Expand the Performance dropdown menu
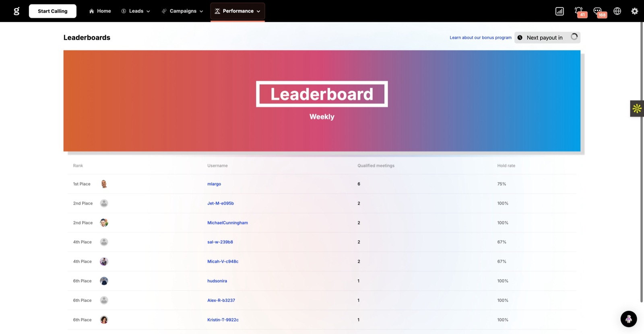The height and width of the screenshot is (334, 644). (x=237, y=11)
